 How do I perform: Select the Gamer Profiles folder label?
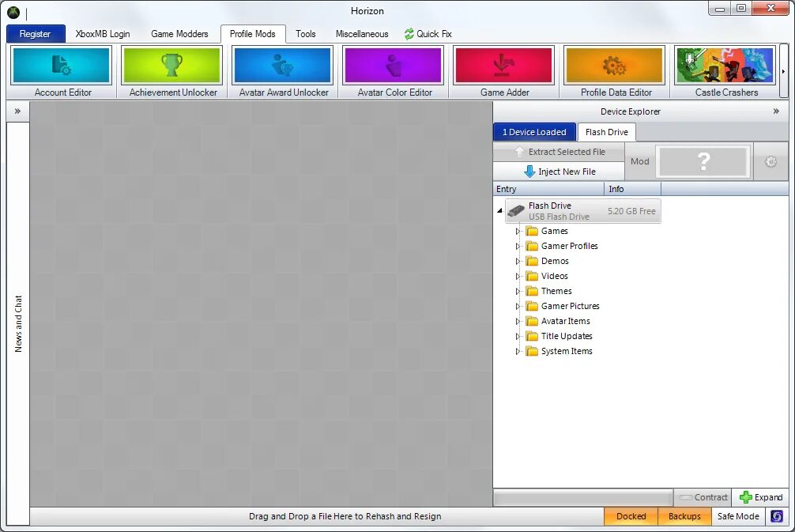[569, 247]
